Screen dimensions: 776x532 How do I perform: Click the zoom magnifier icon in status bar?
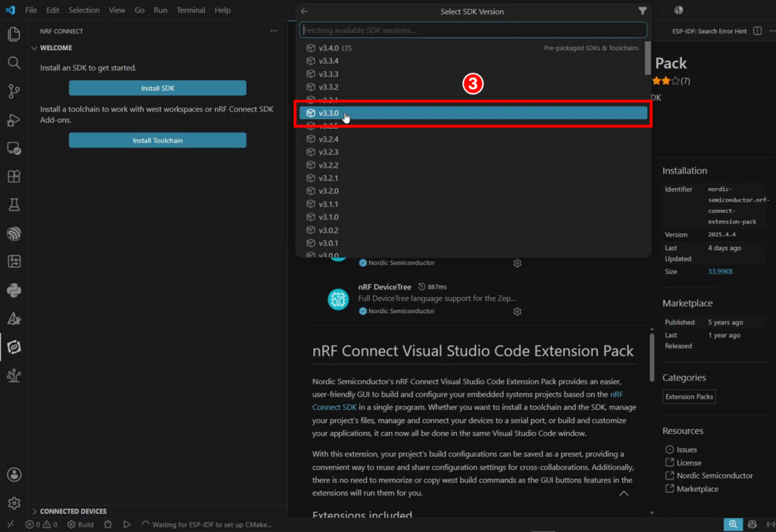[733, 524]
